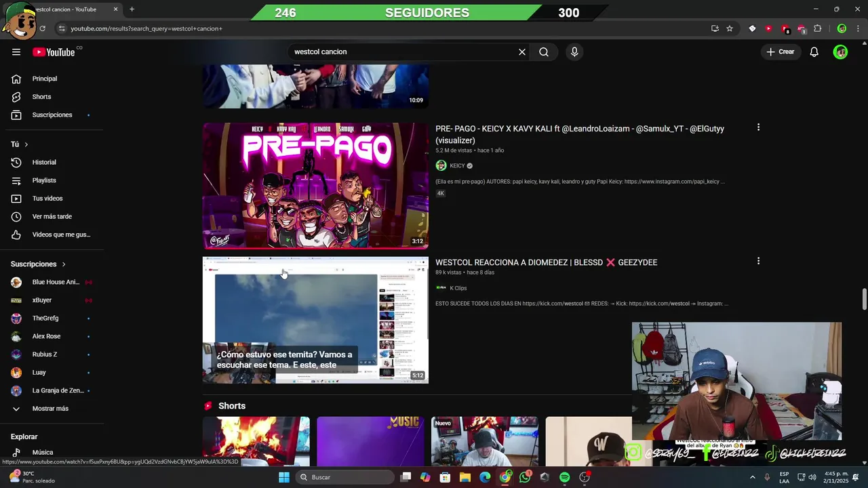The image size is (868, 488).
Task: Open Microsoft Edge from the taskbar
Action: (x=485, y=477)
